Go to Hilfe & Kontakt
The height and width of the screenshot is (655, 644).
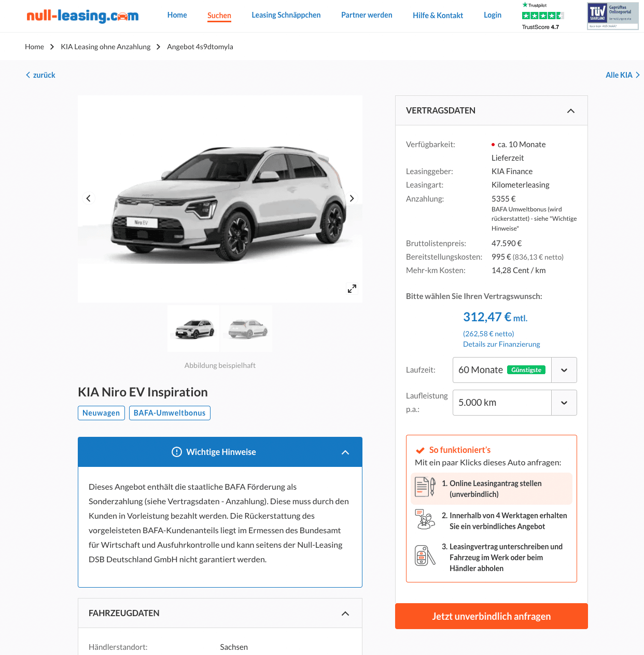coord(438,16)
